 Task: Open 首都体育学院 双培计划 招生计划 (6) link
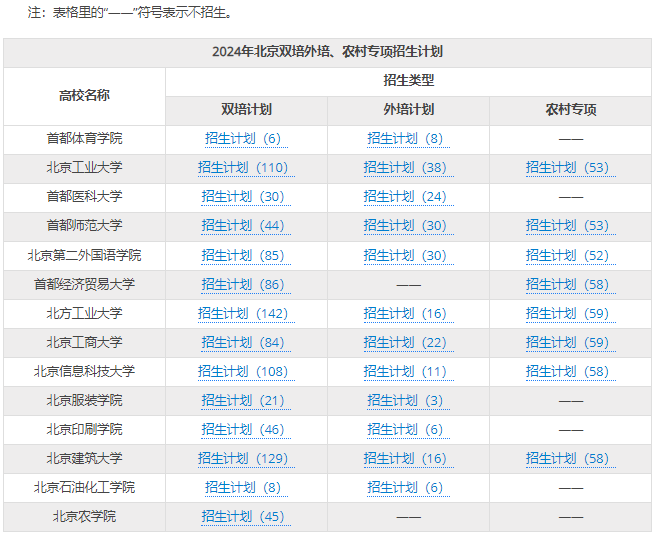[x=246, y=139]
